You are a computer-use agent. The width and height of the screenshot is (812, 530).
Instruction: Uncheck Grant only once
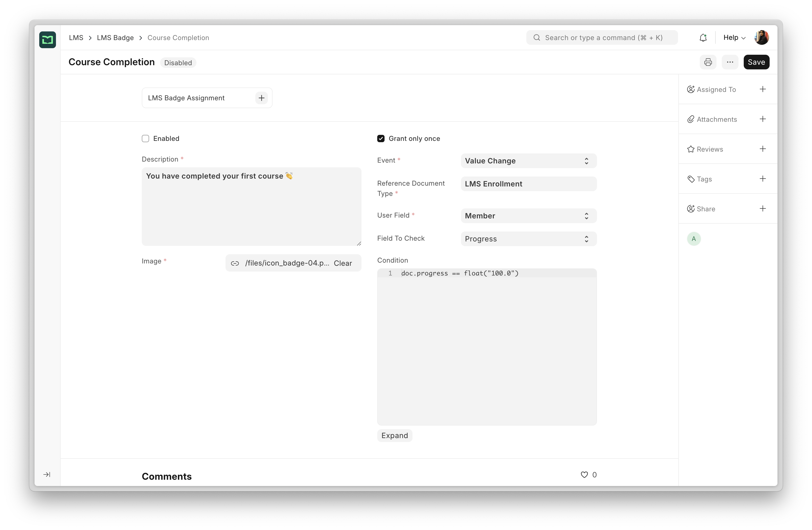click(381, 139)
